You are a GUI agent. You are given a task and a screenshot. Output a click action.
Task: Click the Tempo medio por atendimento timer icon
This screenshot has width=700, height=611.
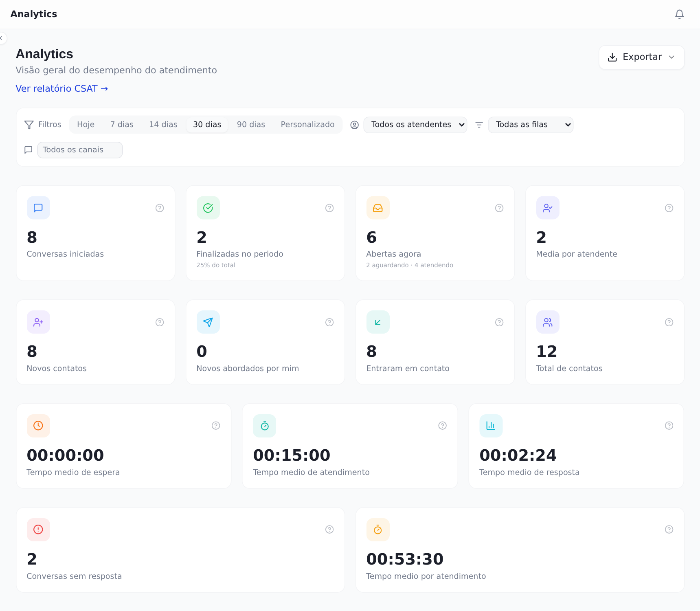tap(378, 530)
